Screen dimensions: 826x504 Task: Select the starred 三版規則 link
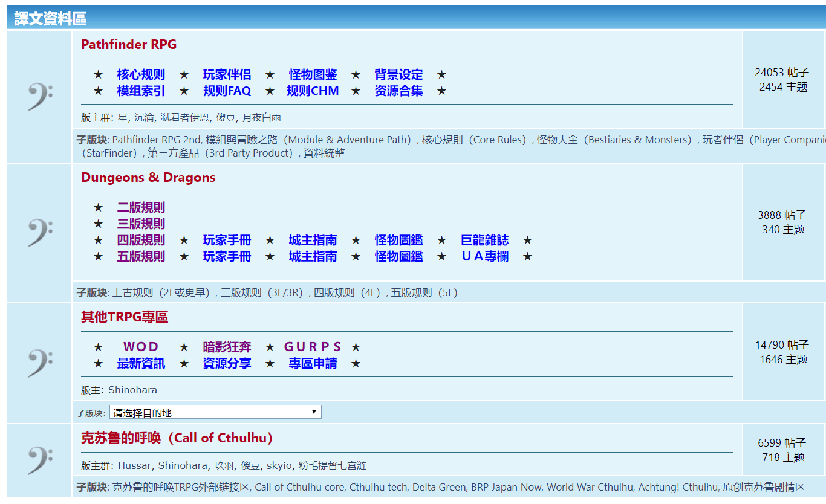(x=141, y=224)
